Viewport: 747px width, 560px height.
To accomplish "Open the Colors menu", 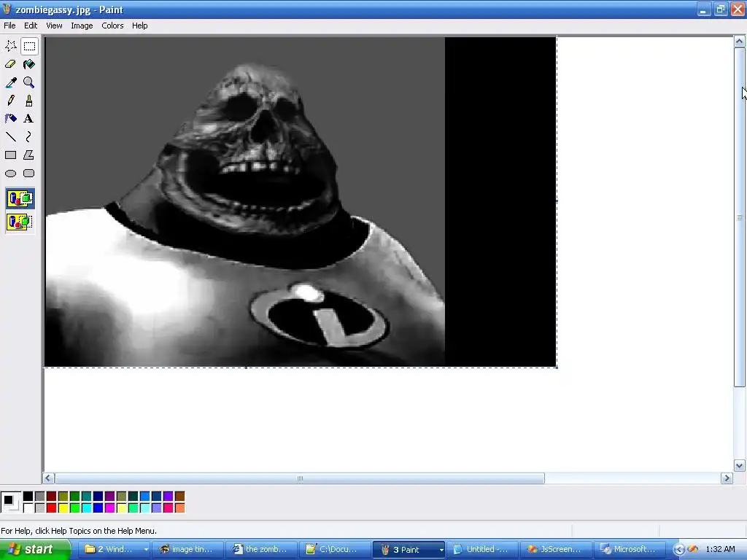I will pyautogui.click(x=112, y=26).
